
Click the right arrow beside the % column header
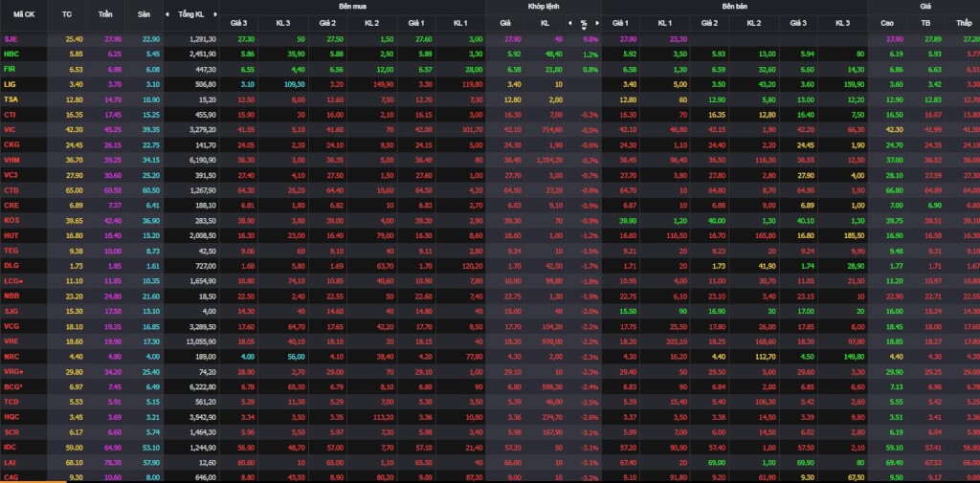597,23
